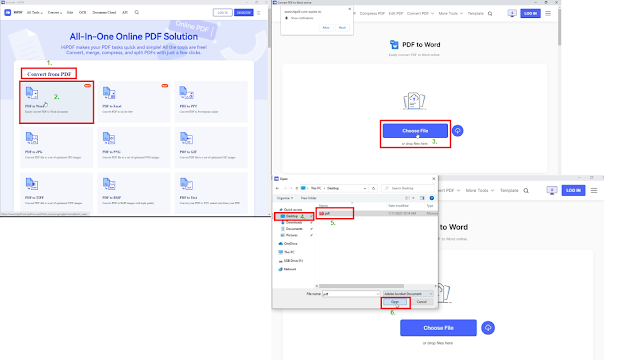Close the notification permission popup
This screenshot has height=360, width=640.
point(349,9)
